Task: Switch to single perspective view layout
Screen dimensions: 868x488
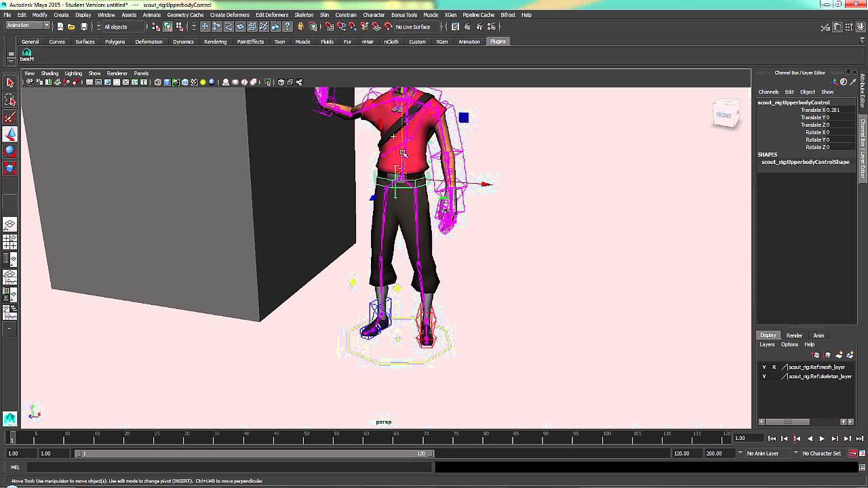Action: 10,224
